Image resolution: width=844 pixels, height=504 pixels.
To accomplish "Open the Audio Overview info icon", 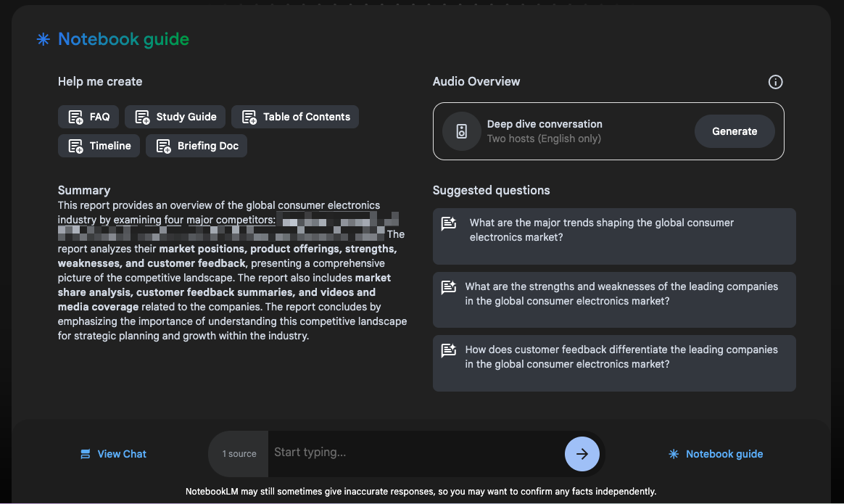I will [x=775, y=82].
